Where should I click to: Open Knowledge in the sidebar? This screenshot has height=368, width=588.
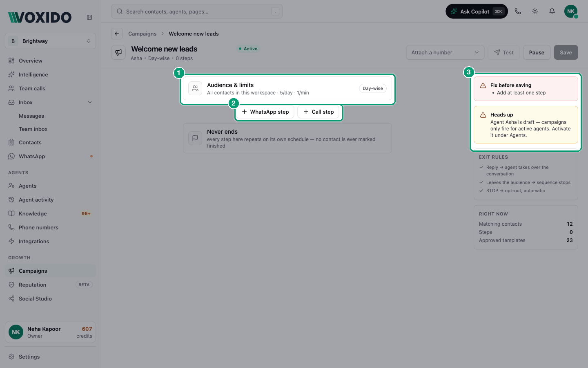[50, 213]
